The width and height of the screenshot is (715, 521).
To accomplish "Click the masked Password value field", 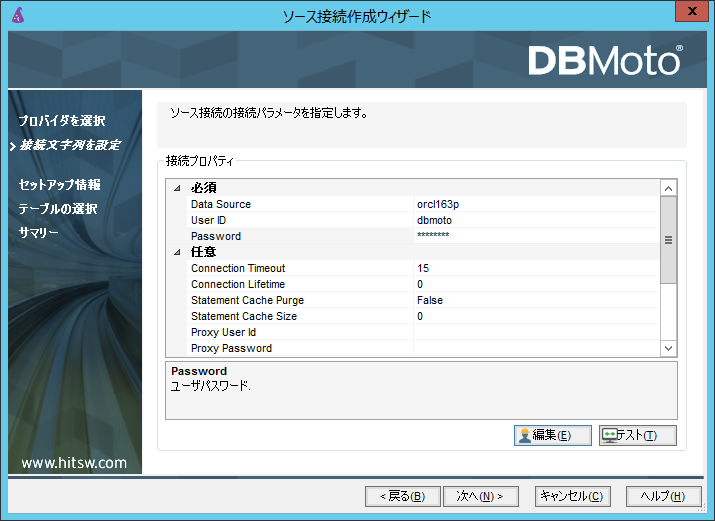I will click(x=537, y=236).
